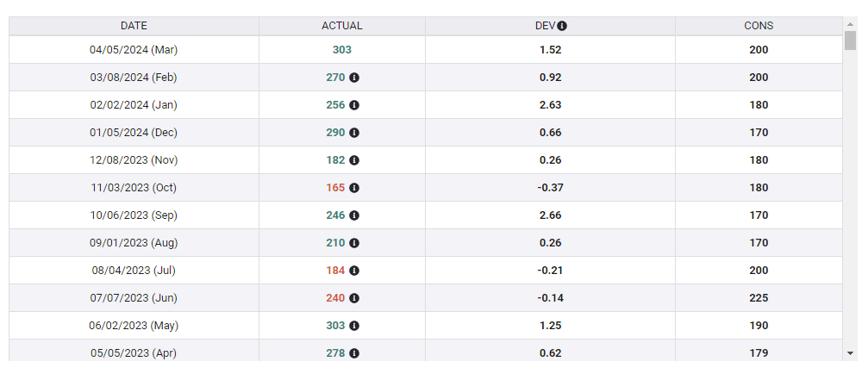Click scrollbar down arrow at table bottom
868x374 pixels.
[x=850, y=352]
